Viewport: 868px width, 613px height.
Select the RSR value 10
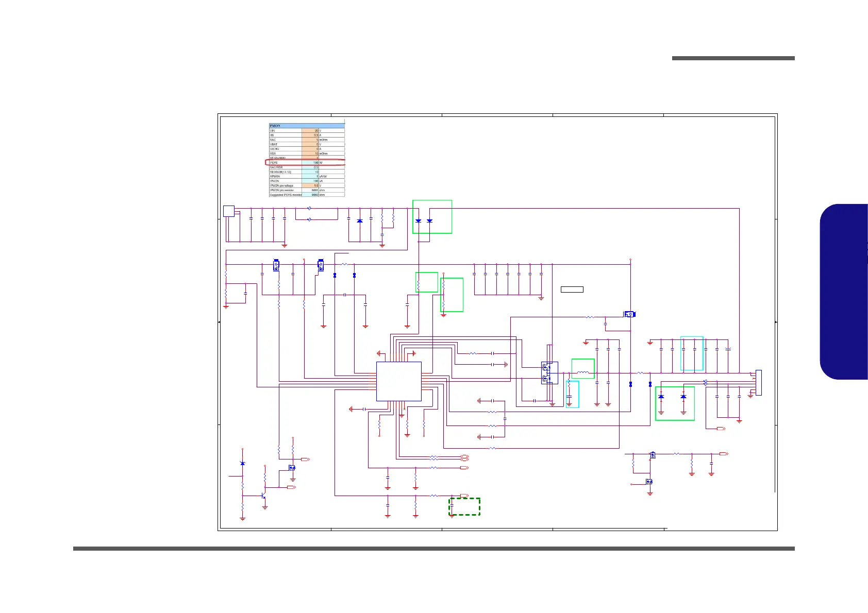pos(310,154)
